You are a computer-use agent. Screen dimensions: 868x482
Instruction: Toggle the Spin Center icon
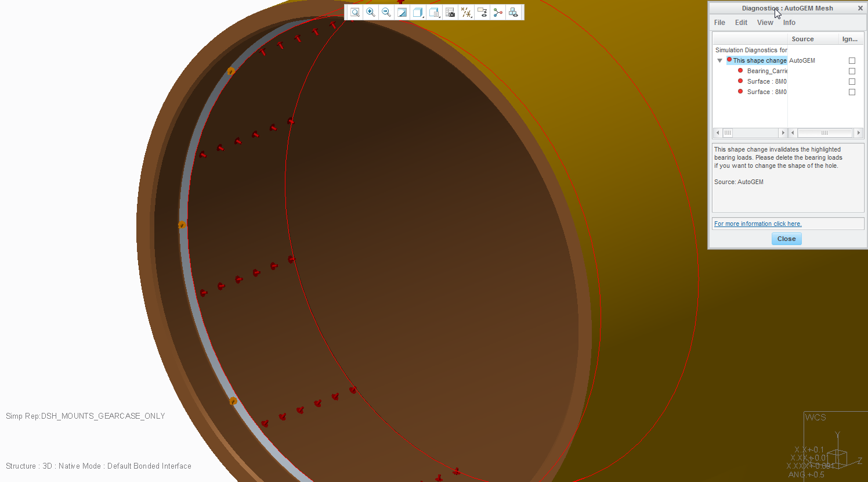point(498,12)
